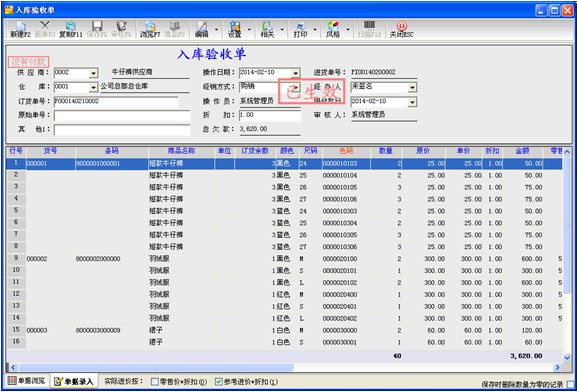Screen dimensions: 577x392
Task: Expand the 编辑 dropdown arrow
Action: point(216,29)
